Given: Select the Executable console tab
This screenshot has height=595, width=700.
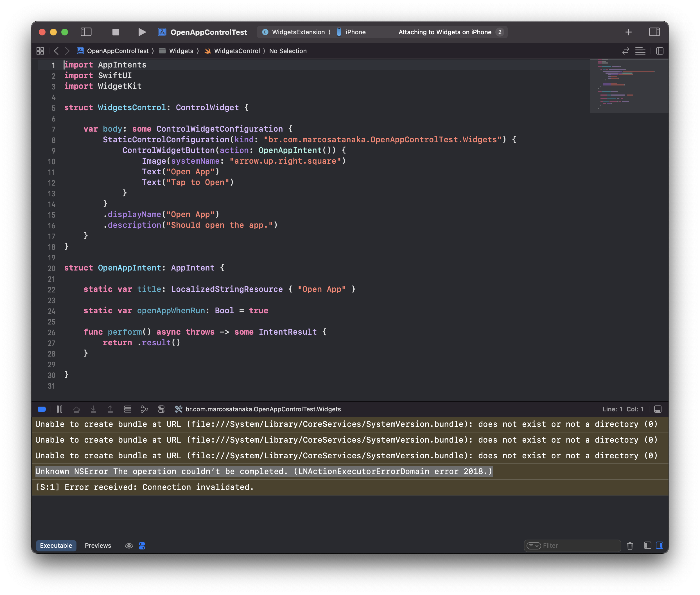Looking at the screenshot, I should click(x=56, y=546).
